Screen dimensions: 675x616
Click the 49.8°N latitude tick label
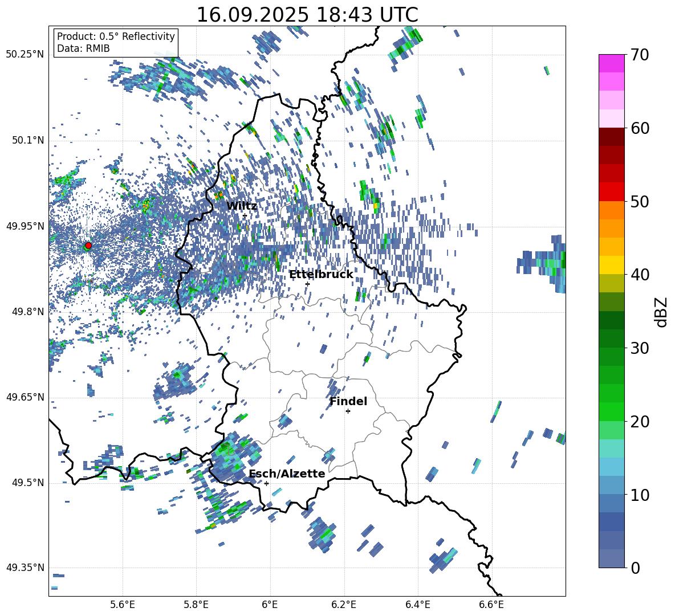click(29, 312)
